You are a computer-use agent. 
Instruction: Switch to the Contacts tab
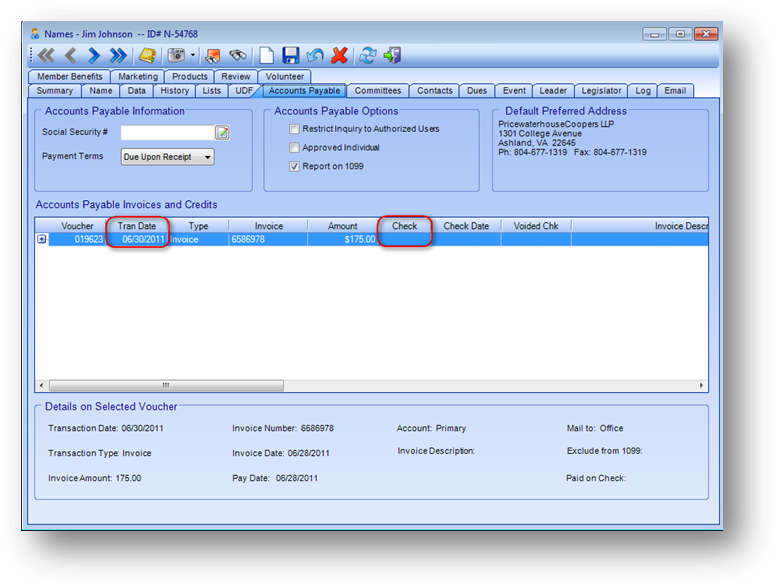435,91
